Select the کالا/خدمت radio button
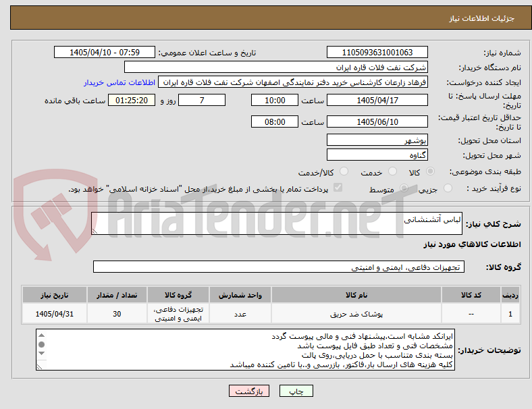 [344, 171]
